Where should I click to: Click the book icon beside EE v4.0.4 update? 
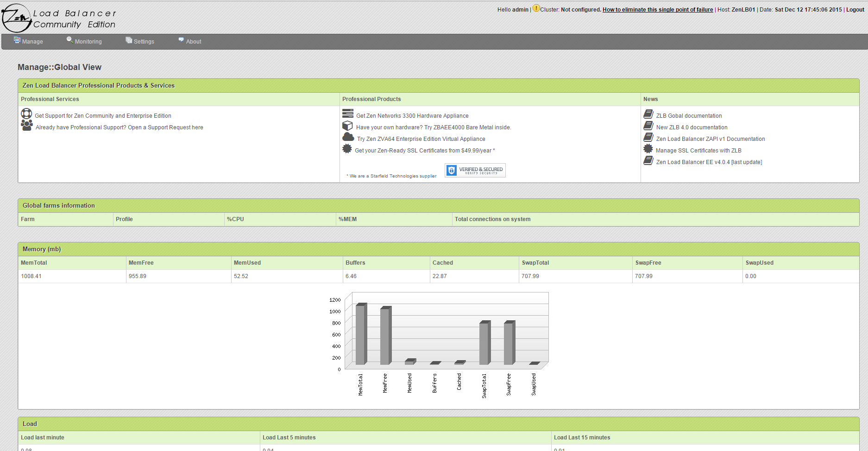pyautogui.click(x=648, y=160)
